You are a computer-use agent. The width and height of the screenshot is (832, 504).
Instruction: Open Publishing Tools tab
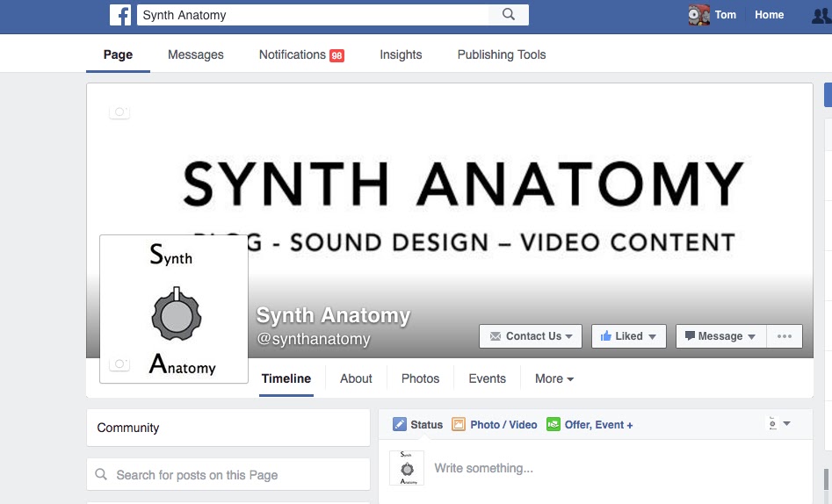coord(502,54)
